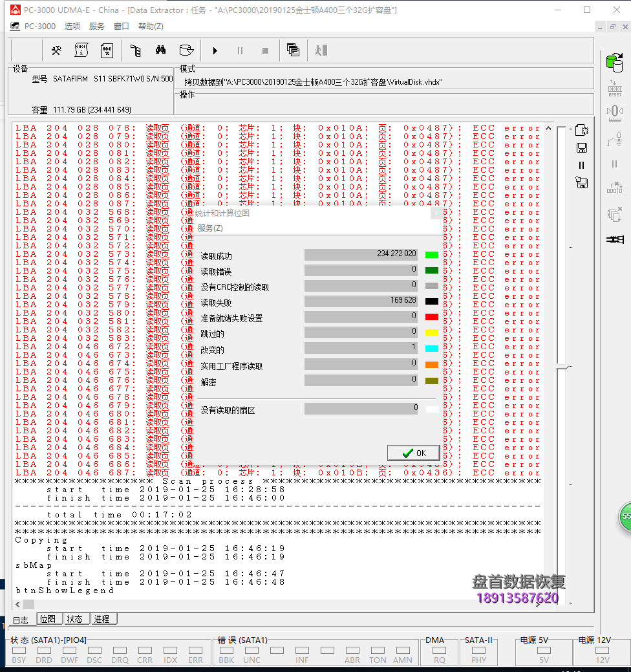
Task: Click the total time 00:17:02 log line
Action: click(x=120, y=515)
